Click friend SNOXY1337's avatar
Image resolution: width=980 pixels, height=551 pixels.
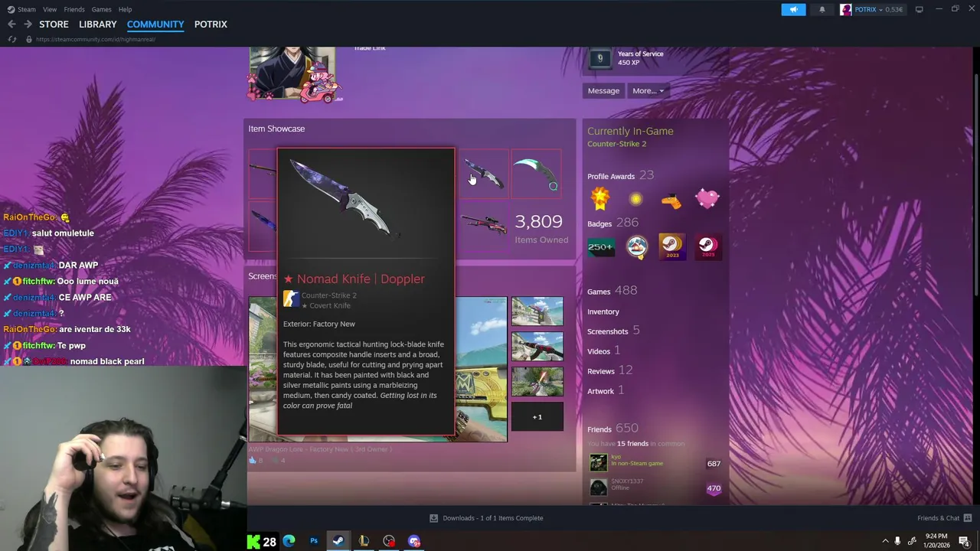click(x=598, y=487)
